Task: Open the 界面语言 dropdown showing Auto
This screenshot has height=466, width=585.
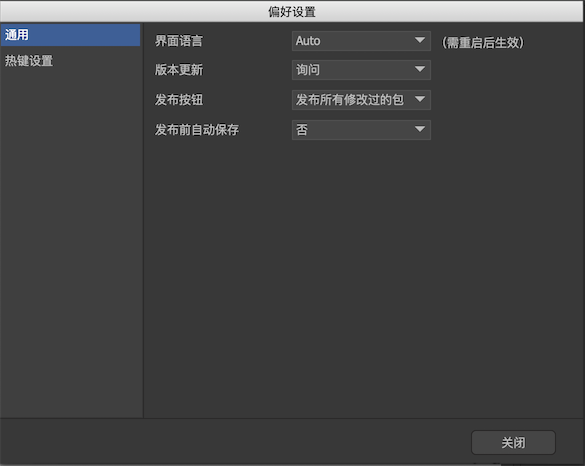Action: pos(361,41)
